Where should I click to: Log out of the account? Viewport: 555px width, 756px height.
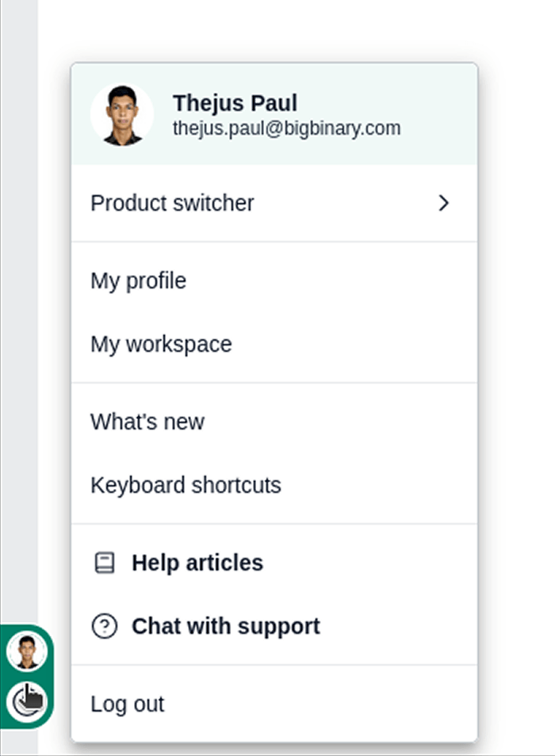(128, 704)
